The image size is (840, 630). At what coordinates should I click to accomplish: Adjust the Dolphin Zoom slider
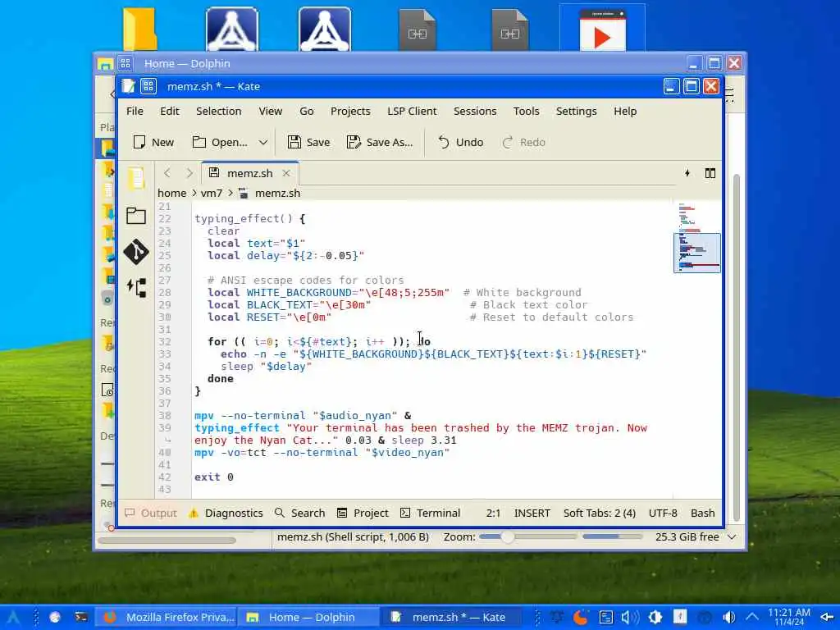point(527,536)
